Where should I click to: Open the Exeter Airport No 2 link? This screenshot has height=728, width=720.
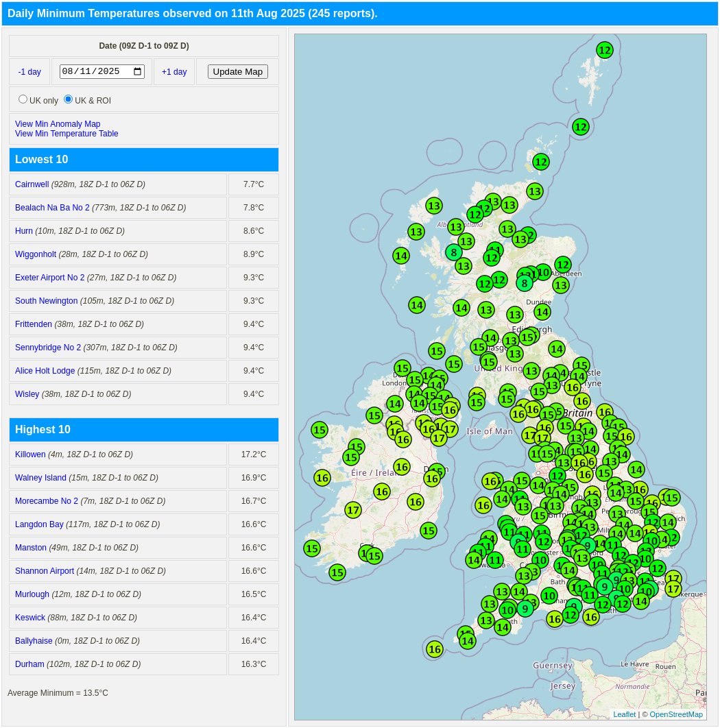49,278
